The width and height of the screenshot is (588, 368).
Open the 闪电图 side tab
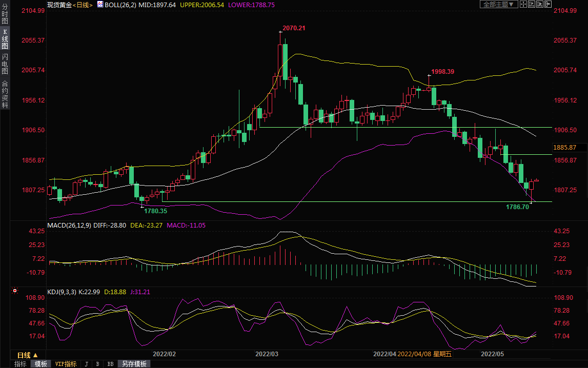click(5, 64)
